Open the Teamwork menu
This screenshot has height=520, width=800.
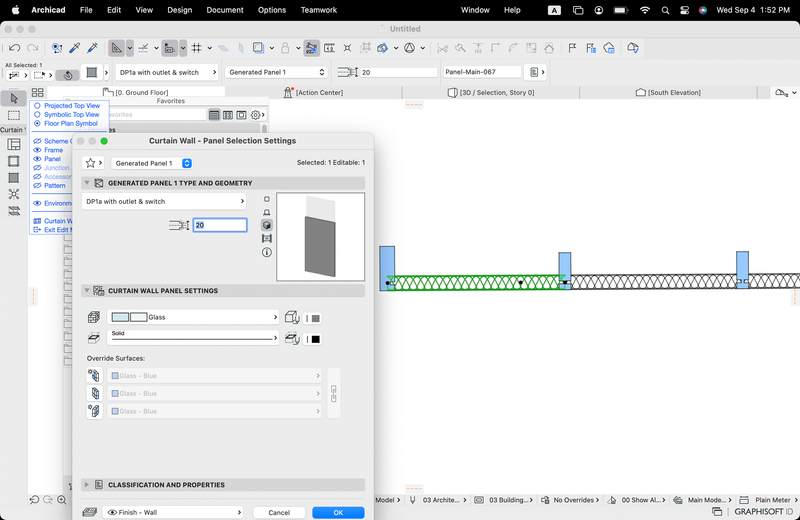319,10
